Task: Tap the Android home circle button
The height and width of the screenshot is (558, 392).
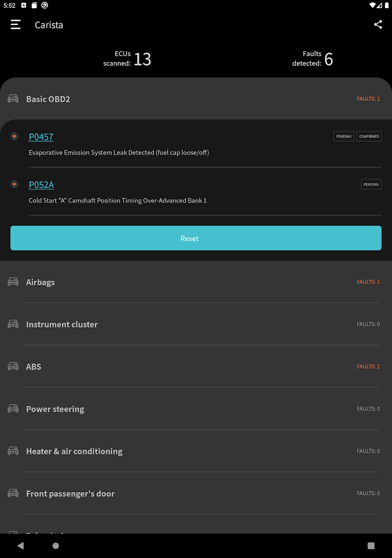Action: point(56,545)
